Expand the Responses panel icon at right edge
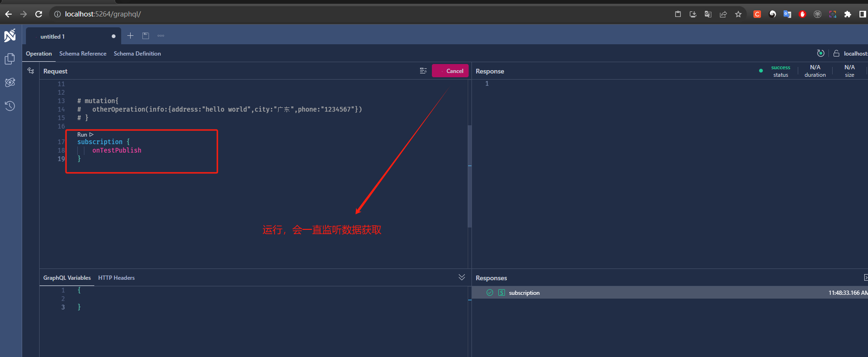 click(x=866, y=277)
